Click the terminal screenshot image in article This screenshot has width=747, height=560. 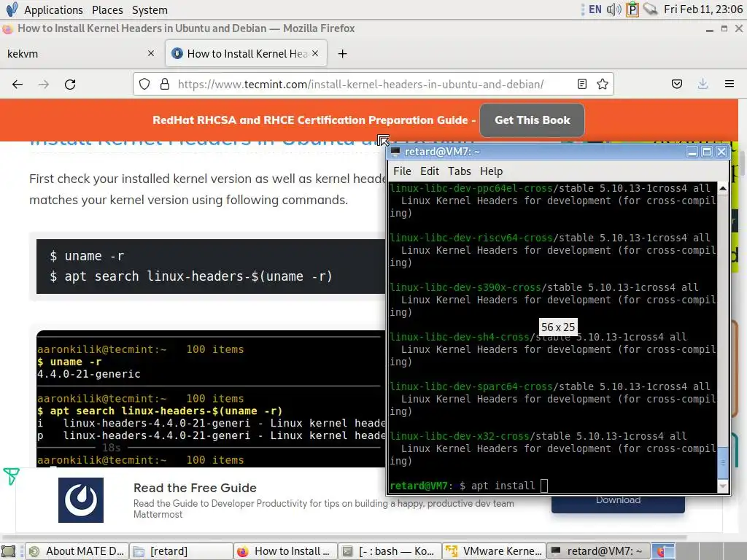coord(211,399)
